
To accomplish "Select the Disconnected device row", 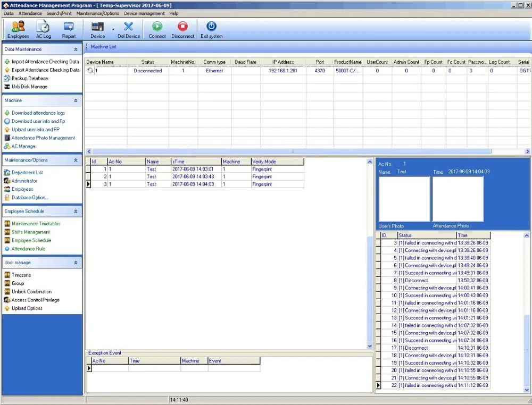I will coord(148,70).
